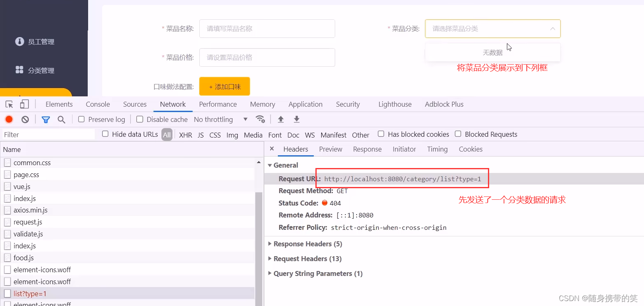Select vue.js file icon

pos(7,187)
